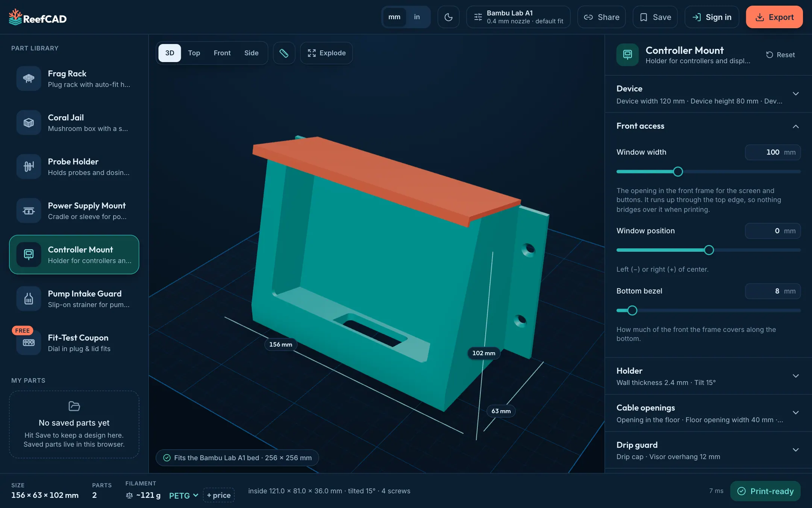Select the Controller Mount list icon
The width and height of the screenshot is (812, 508).
click(x=29, y=254)
